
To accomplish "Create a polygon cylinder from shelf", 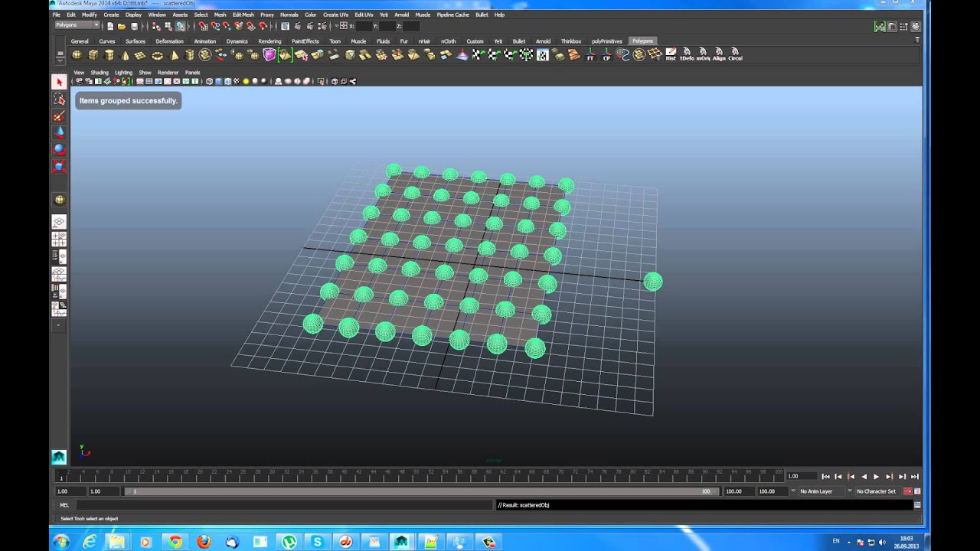I will pos(109,55).
